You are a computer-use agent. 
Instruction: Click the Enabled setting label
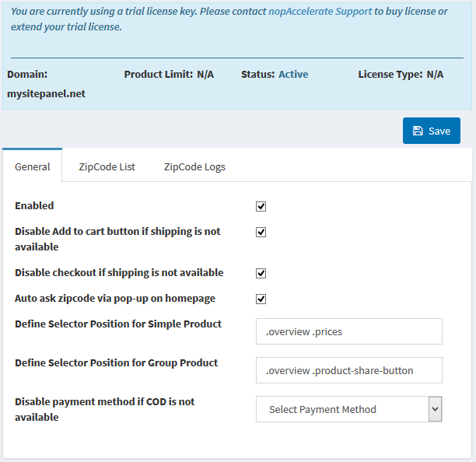point(34,206)
